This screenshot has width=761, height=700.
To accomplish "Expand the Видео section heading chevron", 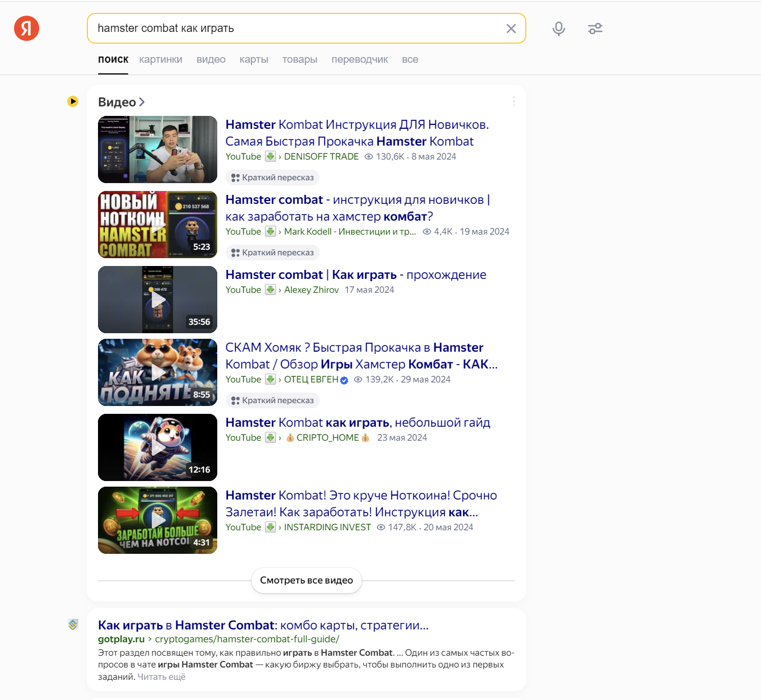I will (142, 102).
